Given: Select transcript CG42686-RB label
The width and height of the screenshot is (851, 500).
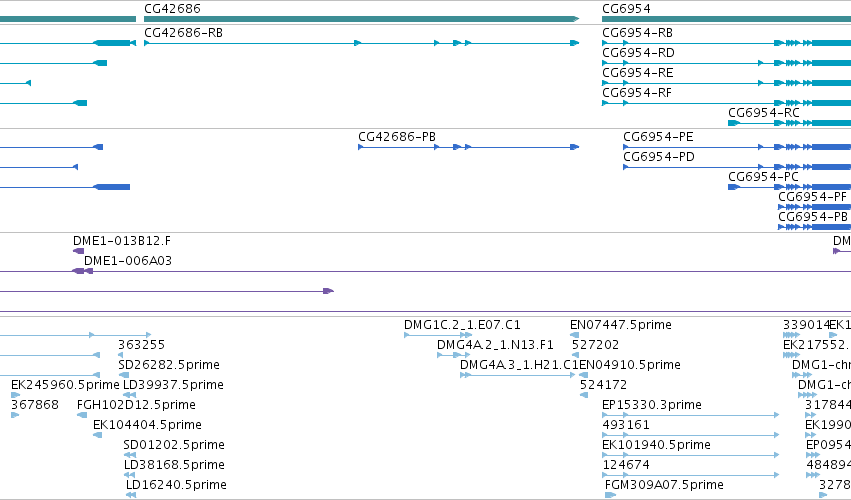Looking at the screenshot, I should tap(183, 33).
